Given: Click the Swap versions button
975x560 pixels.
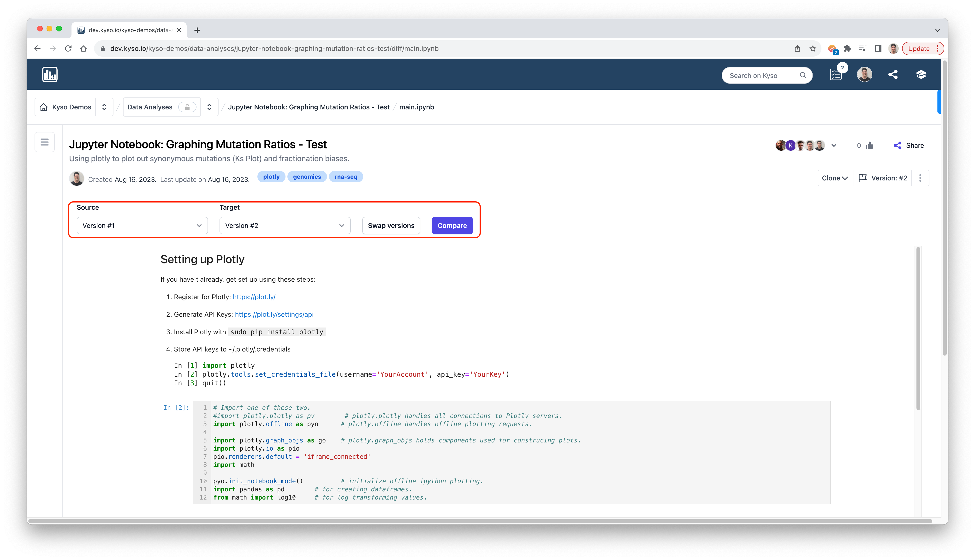Looking at the screenshot, I should (x=391, y=225).
